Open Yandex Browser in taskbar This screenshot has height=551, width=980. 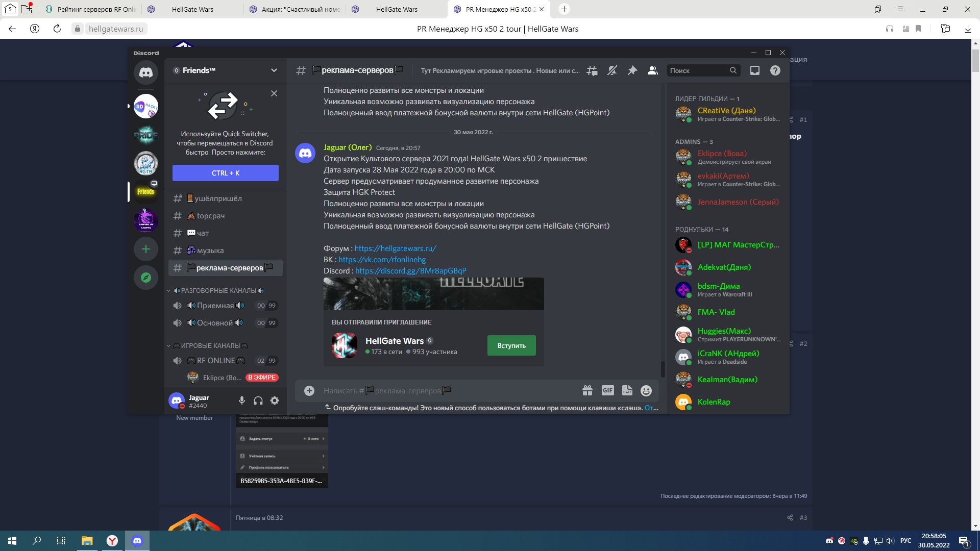pos(112,541)
